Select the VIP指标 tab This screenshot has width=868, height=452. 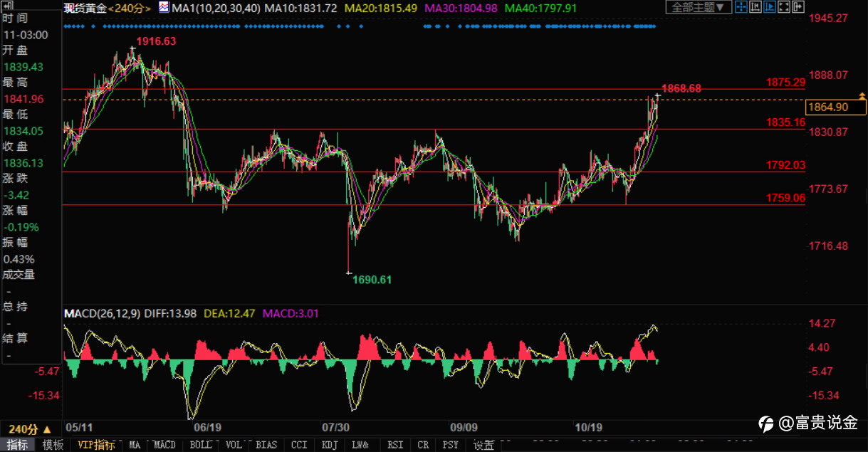click(96, 445)
